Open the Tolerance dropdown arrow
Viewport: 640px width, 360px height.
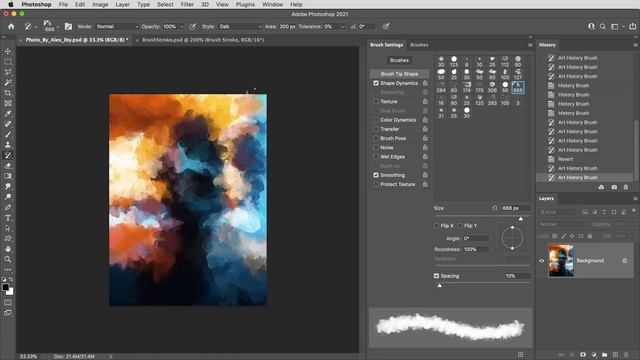[x=343, y=27]
